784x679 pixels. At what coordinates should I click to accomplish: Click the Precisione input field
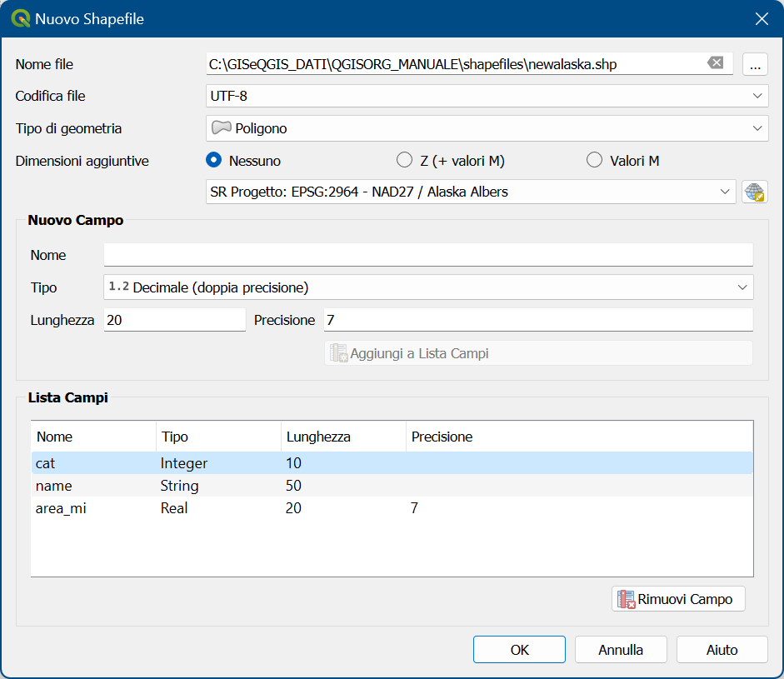538,320
